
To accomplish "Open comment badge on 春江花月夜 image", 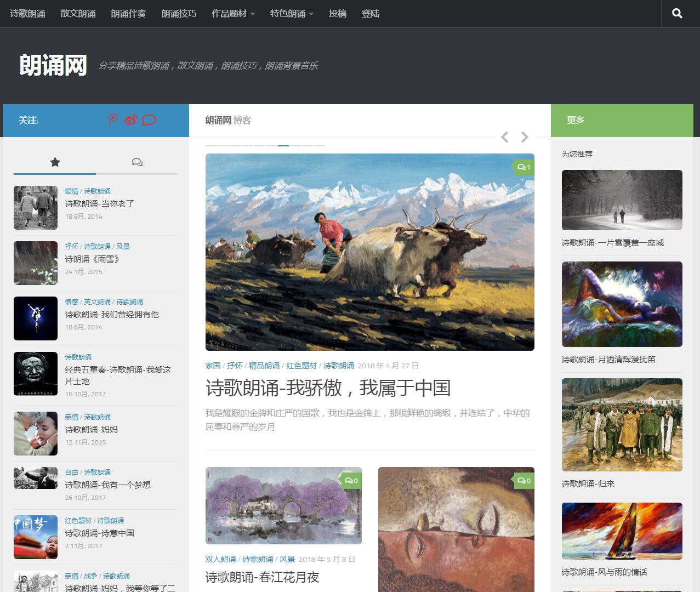I will [351, 481].
